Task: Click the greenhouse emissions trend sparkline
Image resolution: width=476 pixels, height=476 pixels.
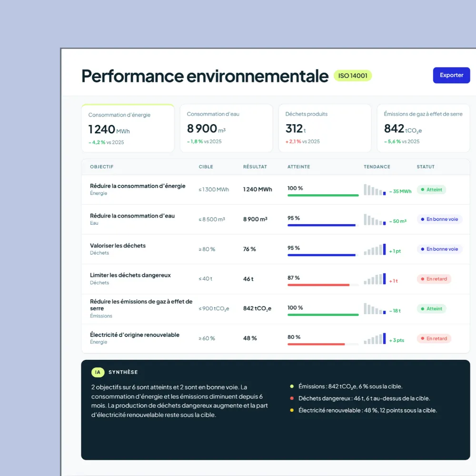Action: coord(375,309)
